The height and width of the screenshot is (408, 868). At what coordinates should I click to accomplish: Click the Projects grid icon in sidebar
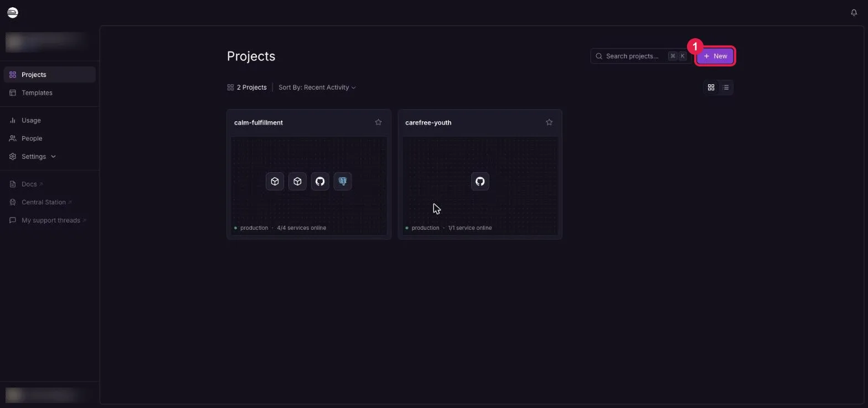pyautogui.click(x=13, y=75)
